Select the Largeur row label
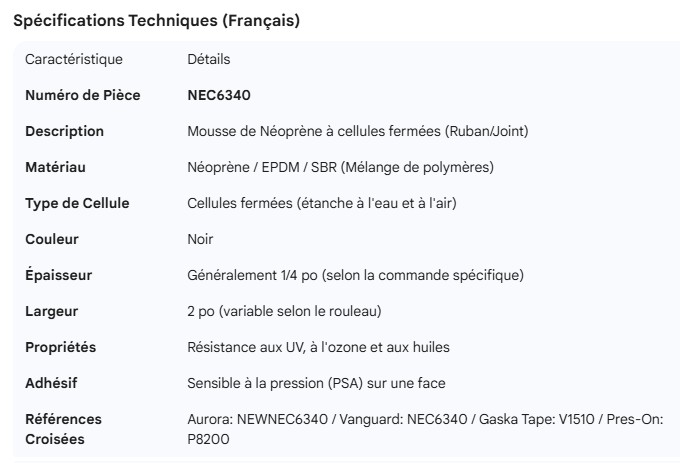680x463 pixels. (x=51, y=311)
